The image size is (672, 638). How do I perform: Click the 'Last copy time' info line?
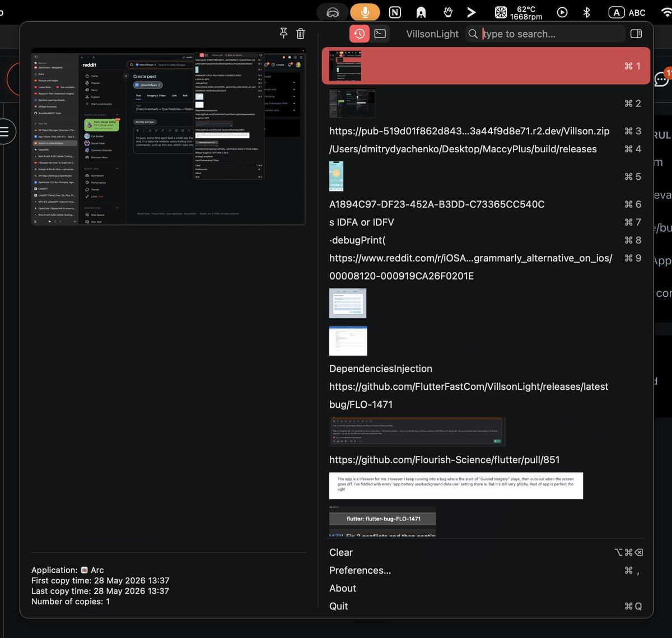[x=100, y=591]
